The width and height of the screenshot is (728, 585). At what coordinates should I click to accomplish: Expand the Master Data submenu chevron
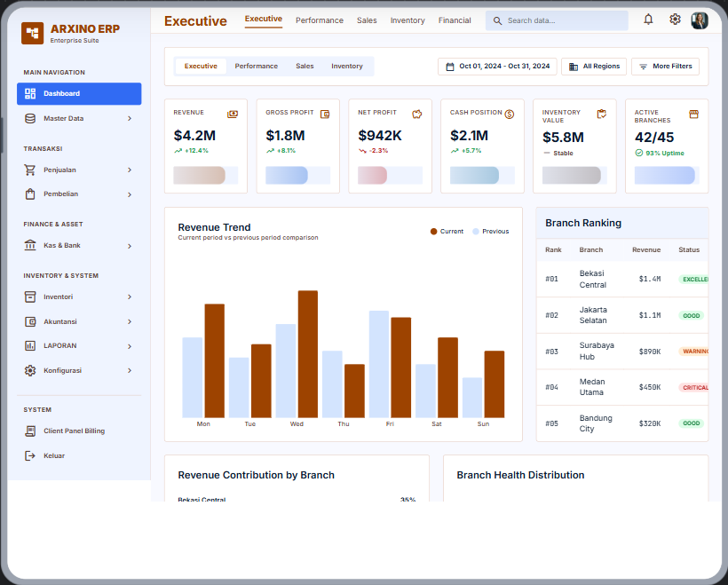coord(130,119)
